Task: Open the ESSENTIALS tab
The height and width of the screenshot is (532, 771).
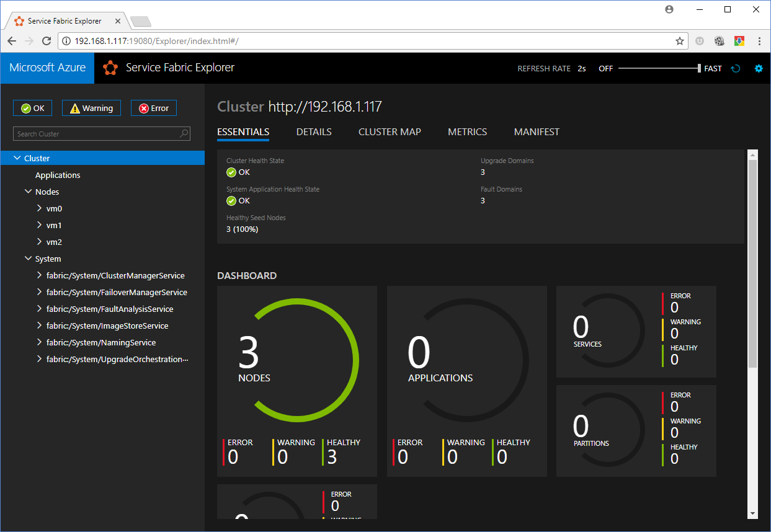Action: pos(243,132)
